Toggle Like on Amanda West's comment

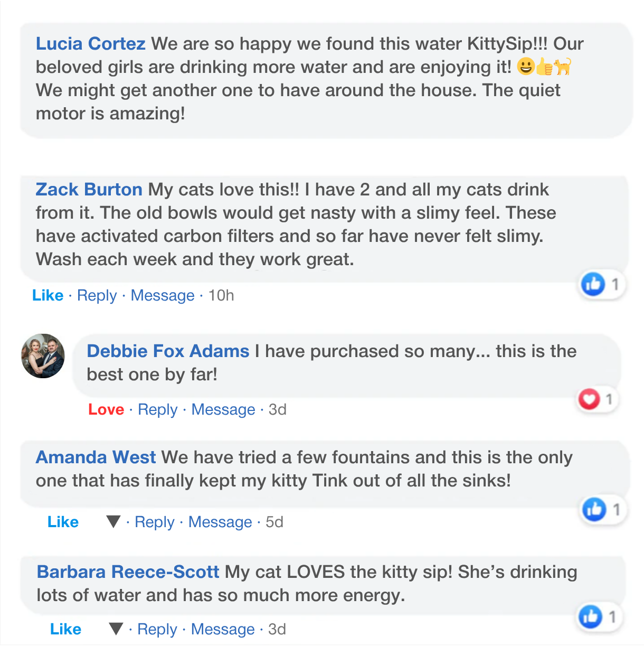click(x=63, y=522)
